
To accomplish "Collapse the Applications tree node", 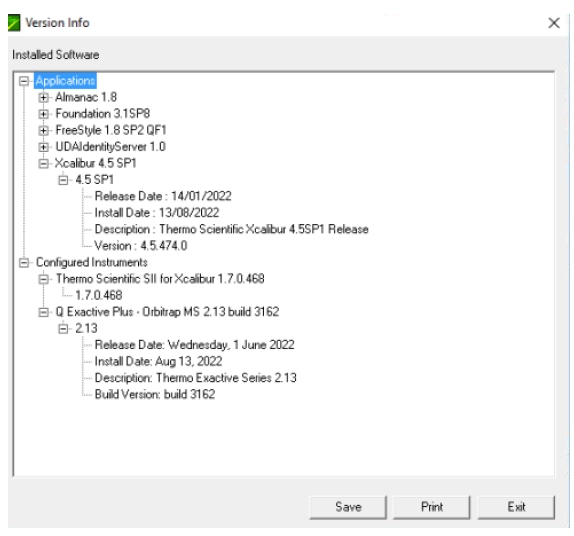I will click(24, 81).
